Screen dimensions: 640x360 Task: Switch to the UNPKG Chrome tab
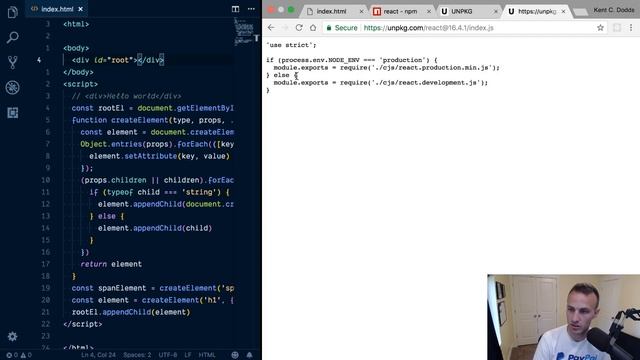pos(462,11)
